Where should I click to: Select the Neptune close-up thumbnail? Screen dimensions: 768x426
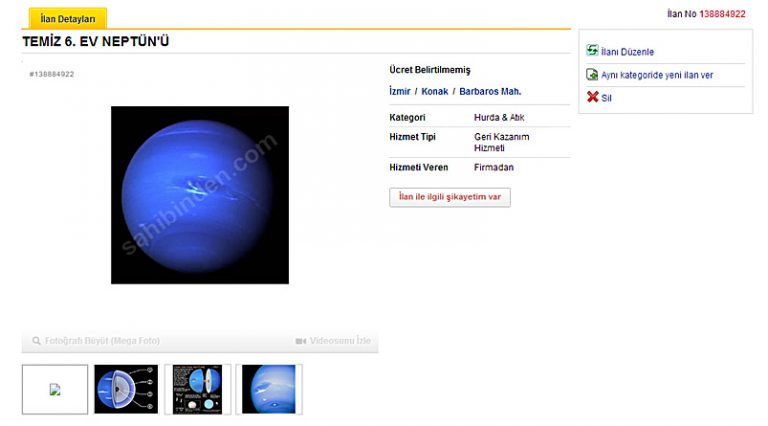pos(269,389)
